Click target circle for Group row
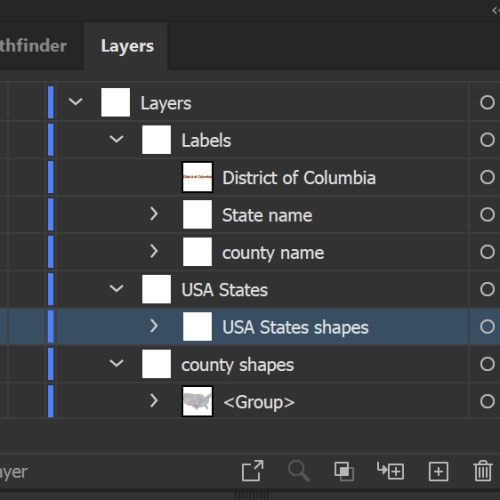500x500 pixels. tap(487, 401)
